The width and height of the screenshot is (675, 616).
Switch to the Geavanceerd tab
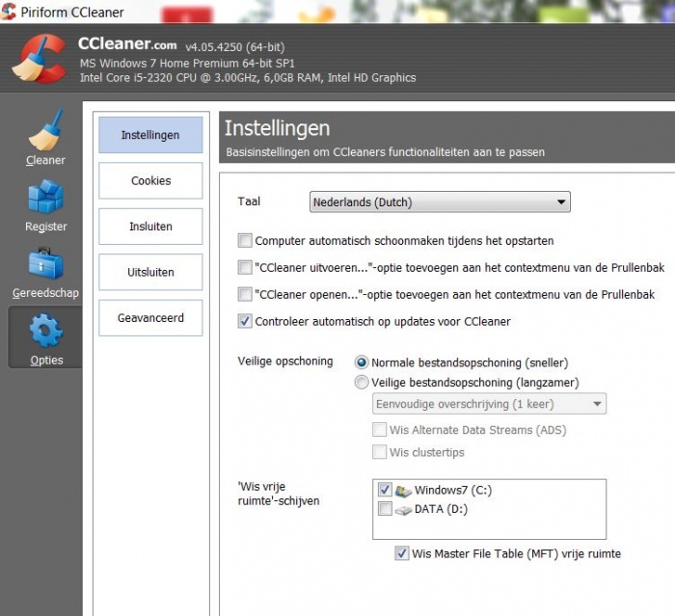(x=150, y=318)
